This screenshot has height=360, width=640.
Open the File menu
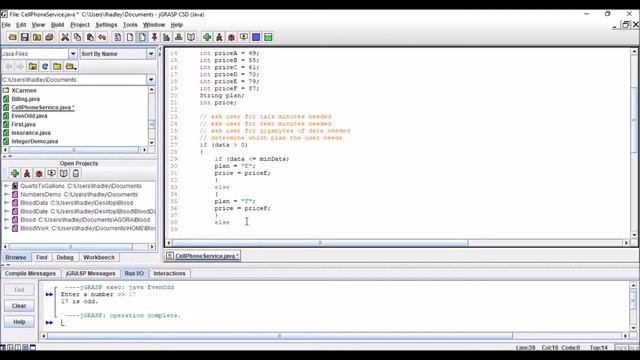point(6,25)
